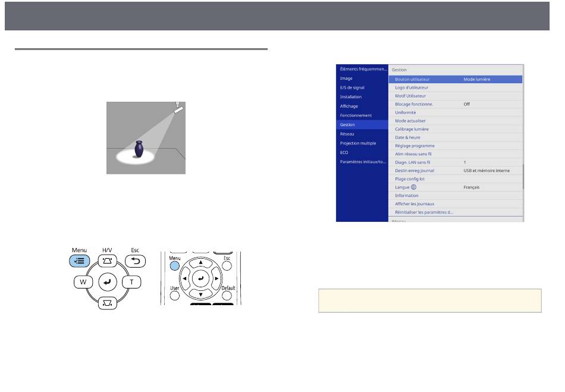Select the Langue setting label
The height and width of the screenshot is (392, 565).
click(402, 187)
